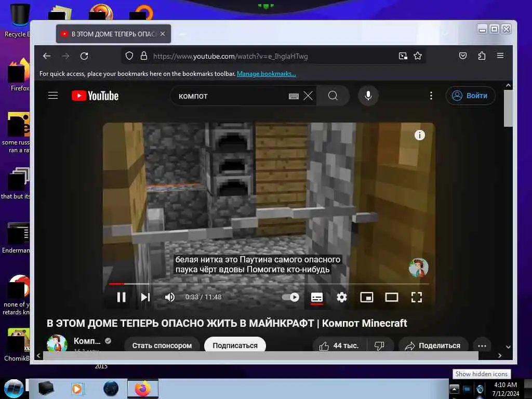Click the video title text
The width and height of the screenshot is (532, 399).
pyautogui.click(x=227, y=323)
